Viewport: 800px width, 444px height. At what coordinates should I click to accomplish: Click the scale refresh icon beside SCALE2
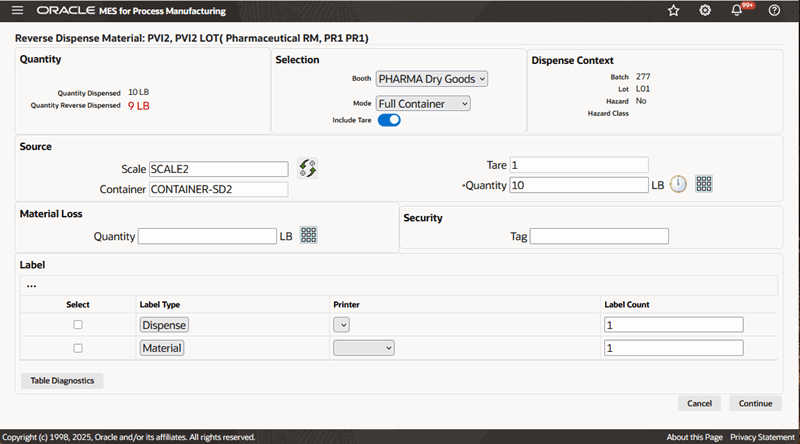pyautogui.click(x=307, y=168)
